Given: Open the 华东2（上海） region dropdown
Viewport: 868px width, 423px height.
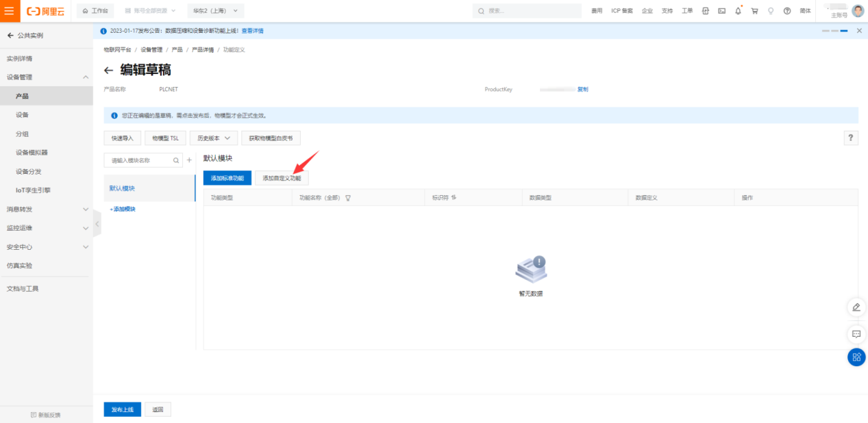Looking at the screenshot, I should 215,11.
